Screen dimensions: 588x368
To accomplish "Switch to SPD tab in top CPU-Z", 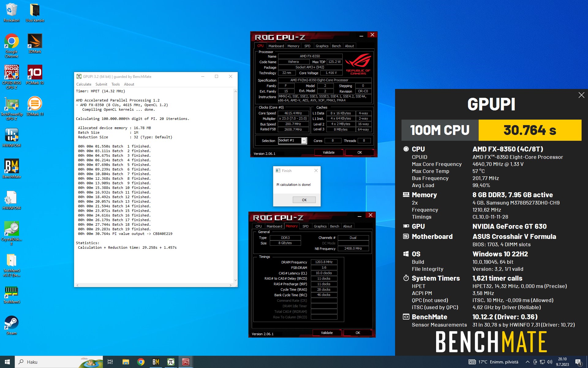I will click(x=307, y=46).
